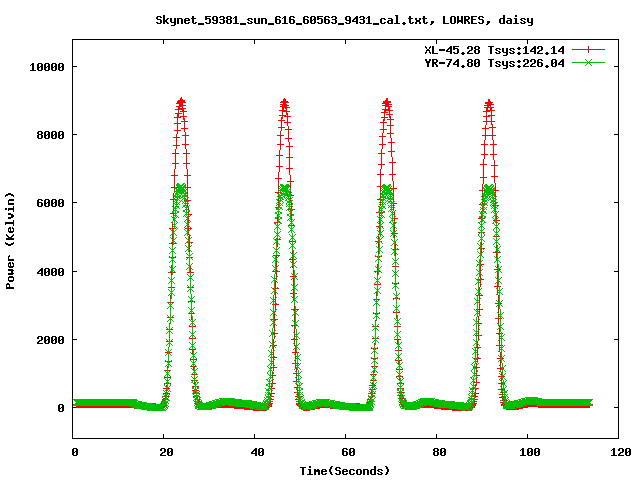Click x-axis tick label 100
The image size is (640, 480).
coord(530,452)
